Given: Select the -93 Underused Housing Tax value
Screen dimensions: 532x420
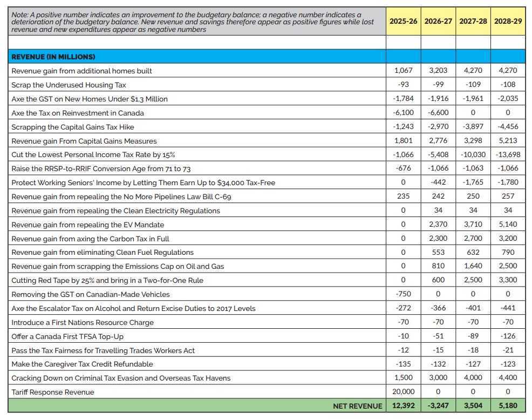Looking at the screenshot, I should pyautogui.click(x=403, y=84).
